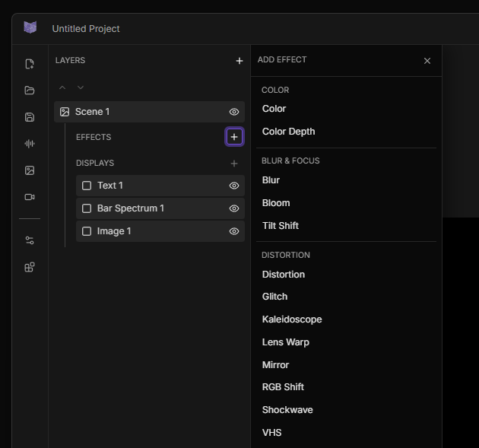The height and width of the screenshot is (448, 479).
Task: Move layer up with the up chevron
Action: point(62,87)
